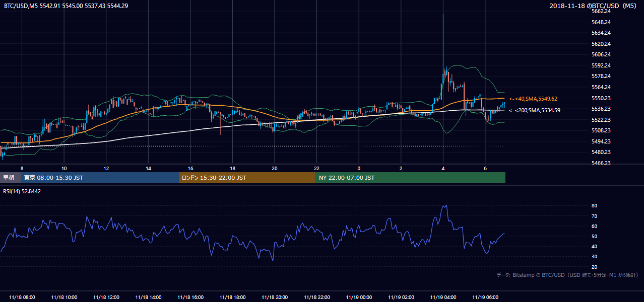Click RSI axis level 50
Viewport: 644px width, 302px height.
595,236
